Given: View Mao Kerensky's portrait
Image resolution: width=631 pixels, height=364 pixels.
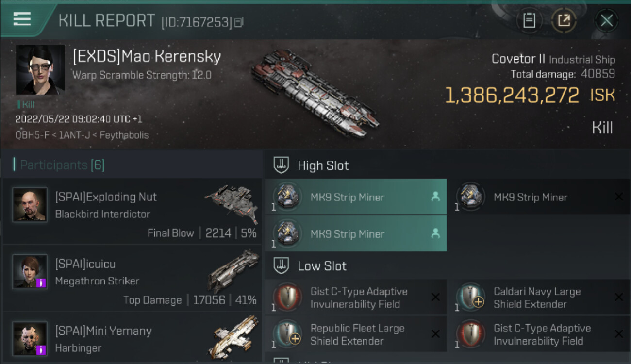Looking at the screenshot, I should click(x=40, y=70).
